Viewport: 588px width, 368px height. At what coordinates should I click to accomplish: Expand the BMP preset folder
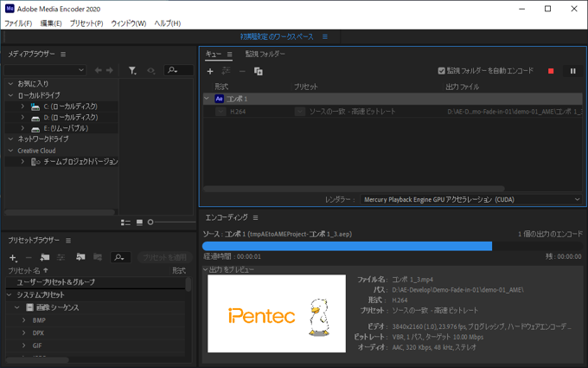pos(24,320)
